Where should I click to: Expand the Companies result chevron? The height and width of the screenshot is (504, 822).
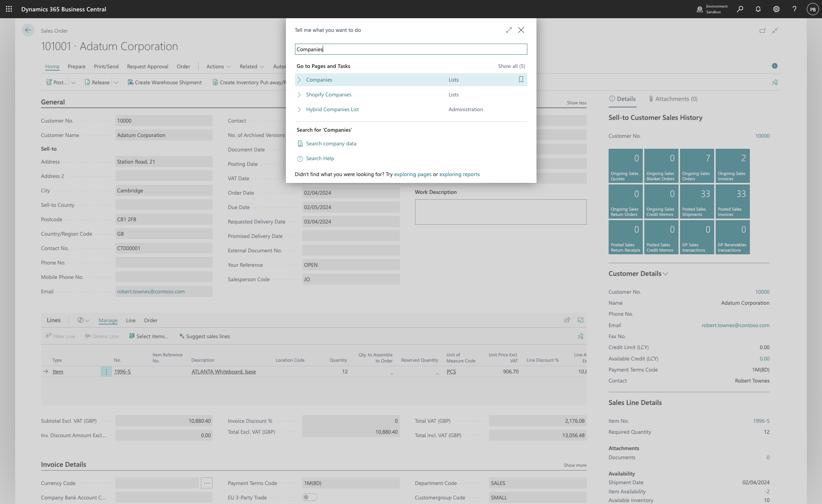(x=299, y=80)
